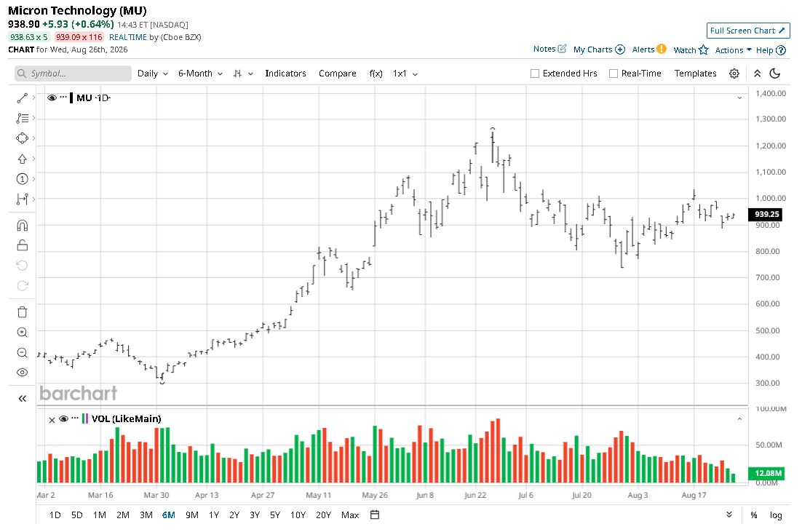Enable Real-Time checkbox

pos(614,74)
